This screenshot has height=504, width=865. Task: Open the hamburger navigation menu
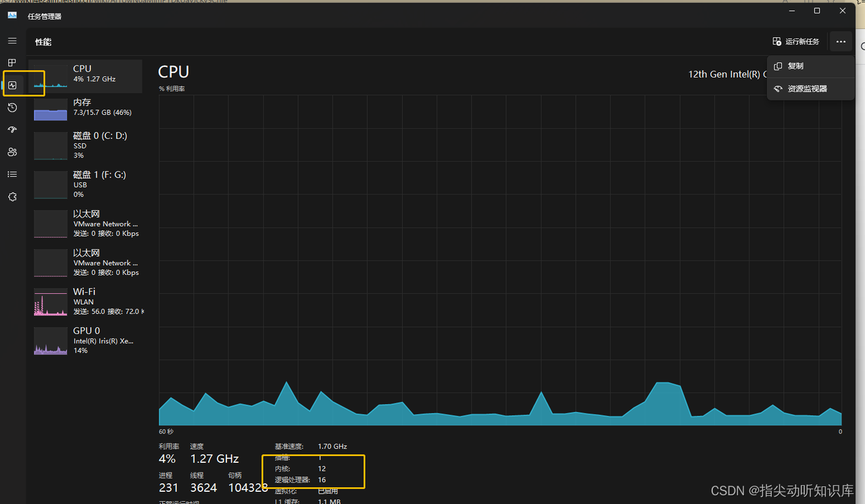tap(12, 41)
